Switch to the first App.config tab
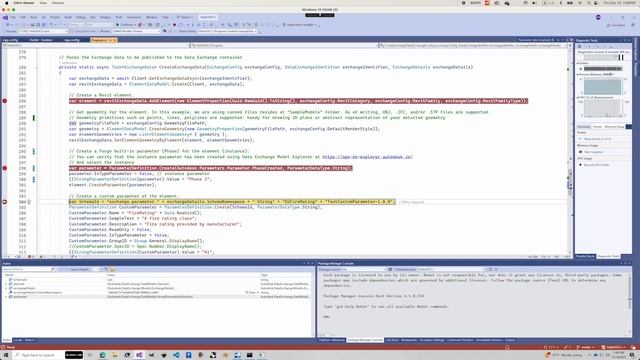This screenshot has width=640, height=360. 11,40
